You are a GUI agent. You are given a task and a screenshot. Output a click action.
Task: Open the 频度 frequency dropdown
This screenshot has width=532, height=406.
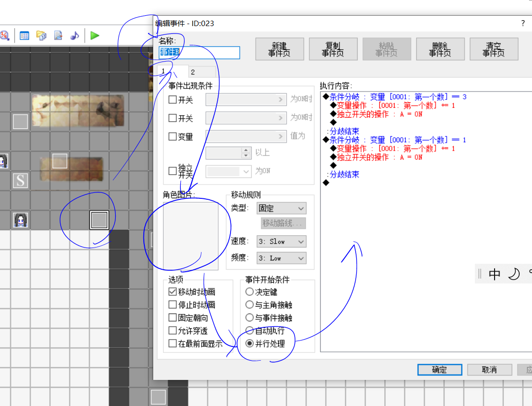[x=281, y=258]
